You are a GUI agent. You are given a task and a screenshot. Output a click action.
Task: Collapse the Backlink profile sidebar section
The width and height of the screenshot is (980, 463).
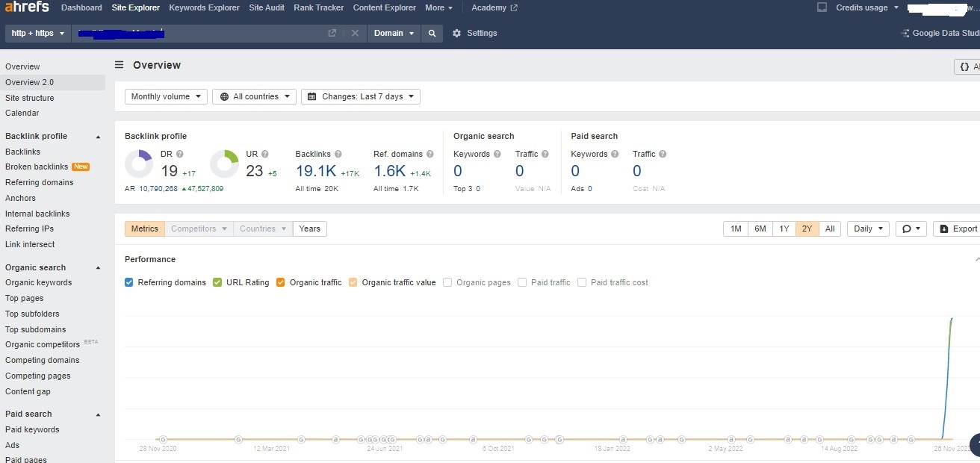tap(98, 137)
